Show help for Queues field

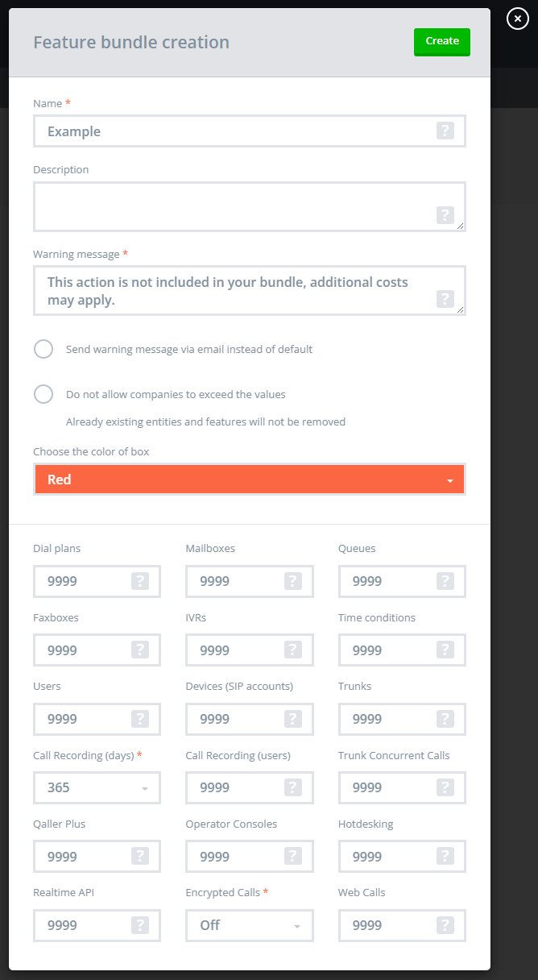(x=445, y=581)
